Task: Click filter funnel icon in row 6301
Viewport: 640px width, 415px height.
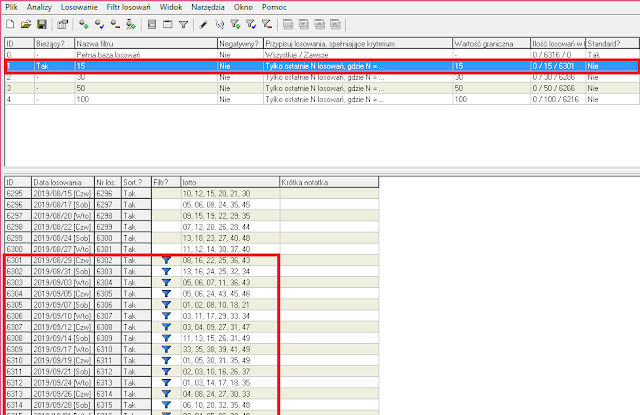Action: tap(166, 260)
